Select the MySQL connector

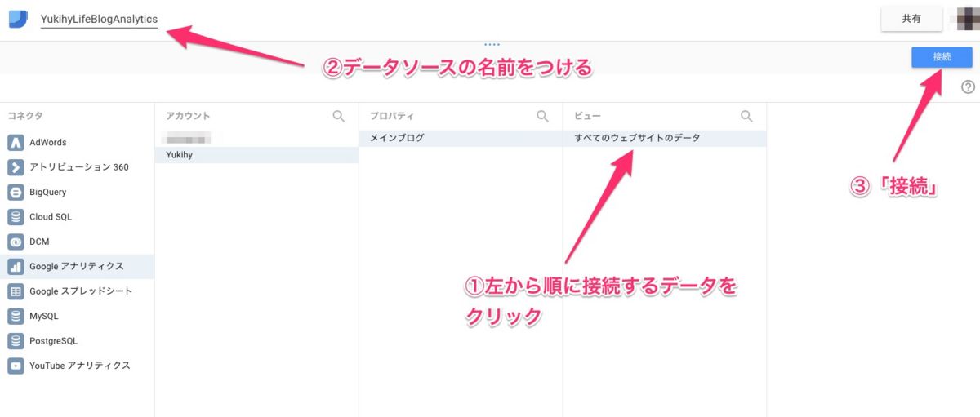(77, 316)
